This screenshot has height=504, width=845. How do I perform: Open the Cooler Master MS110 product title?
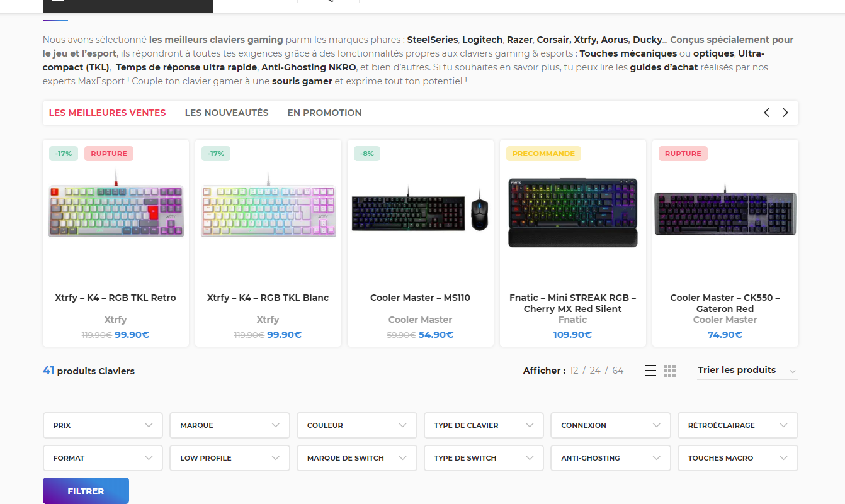point(420,298)
